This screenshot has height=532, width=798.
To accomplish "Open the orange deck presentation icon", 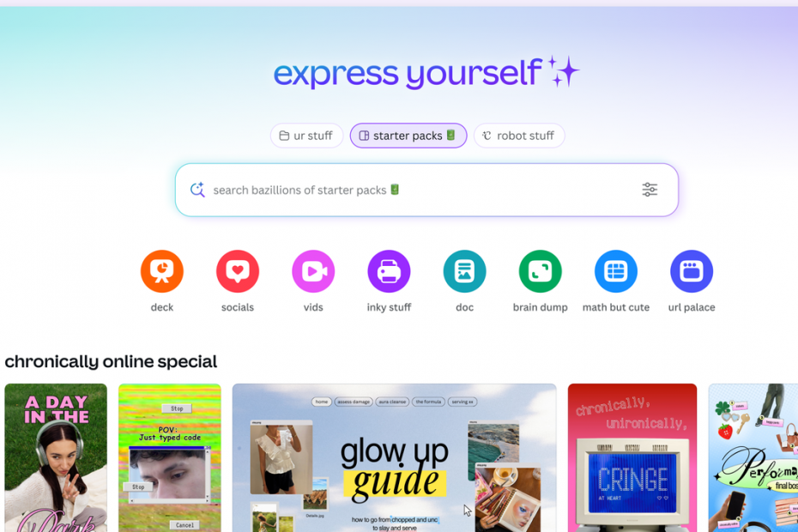I will [x=162, y=271].
